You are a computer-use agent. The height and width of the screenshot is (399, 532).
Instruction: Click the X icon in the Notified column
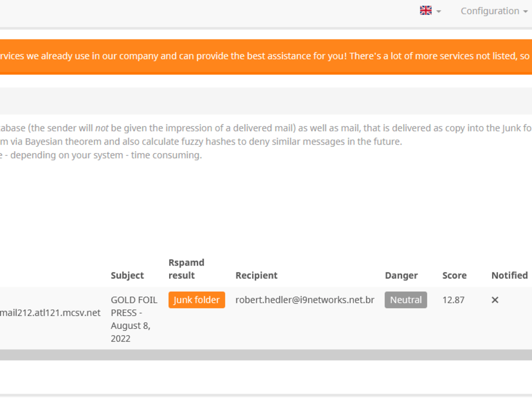[495, 300]
